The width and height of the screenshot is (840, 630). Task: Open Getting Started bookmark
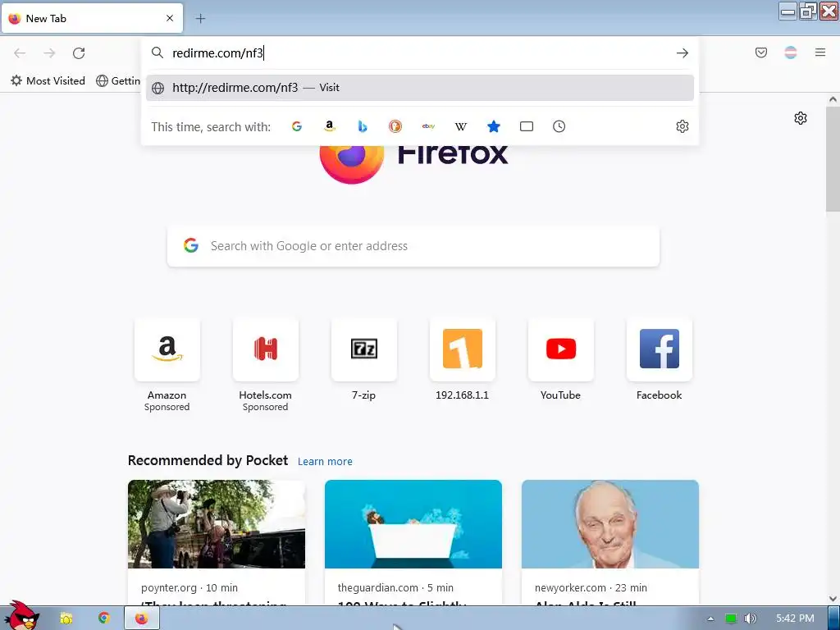(x=118, y=81)
